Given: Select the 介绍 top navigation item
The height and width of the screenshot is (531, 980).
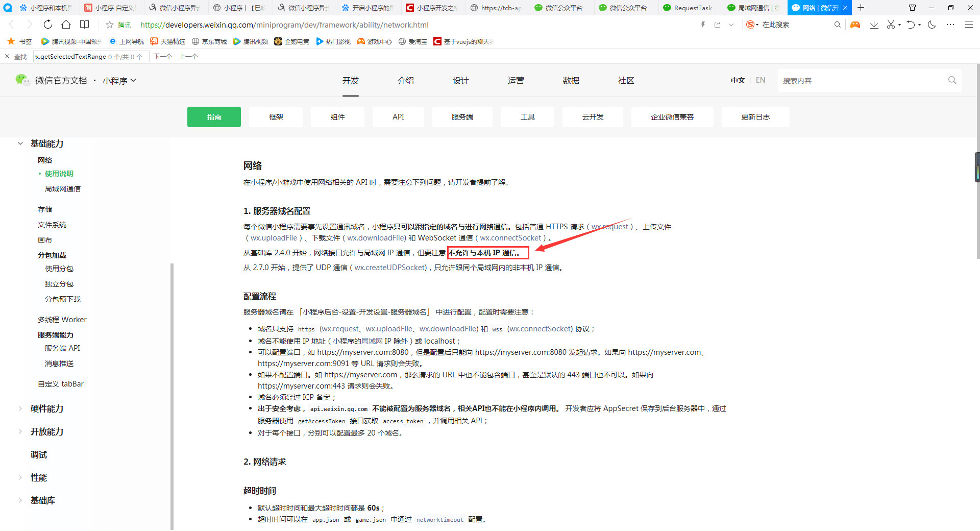Looking at the screenshot, I should pyautogui.click(x=405, y=80).
